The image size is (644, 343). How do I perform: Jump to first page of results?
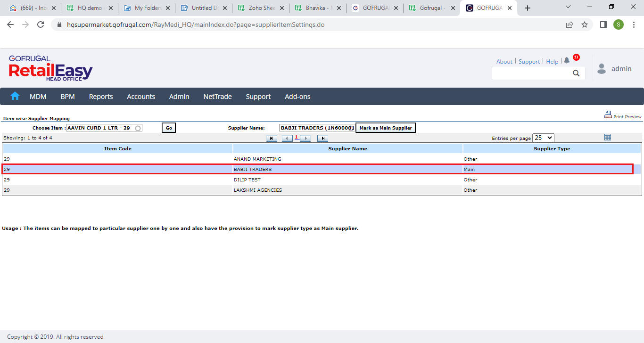tap(272, 139)
